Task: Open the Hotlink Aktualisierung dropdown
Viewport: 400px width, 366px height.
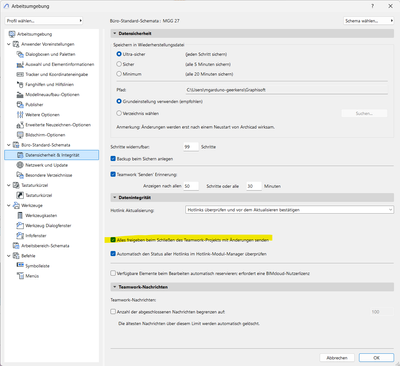Action: [x=289, y=210]
